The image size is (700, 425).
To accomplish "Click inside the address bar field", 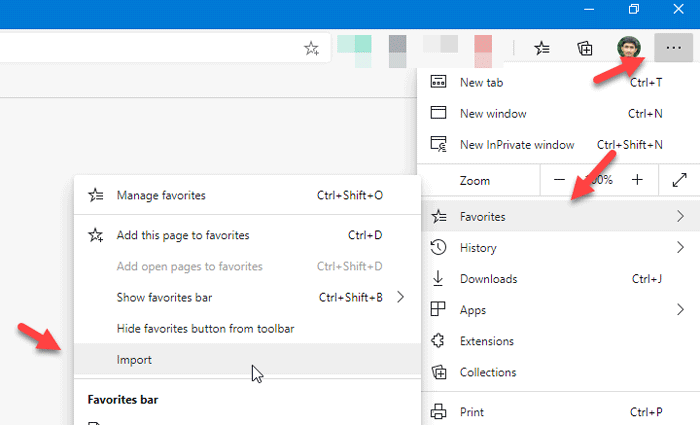I will coord(165,48).
